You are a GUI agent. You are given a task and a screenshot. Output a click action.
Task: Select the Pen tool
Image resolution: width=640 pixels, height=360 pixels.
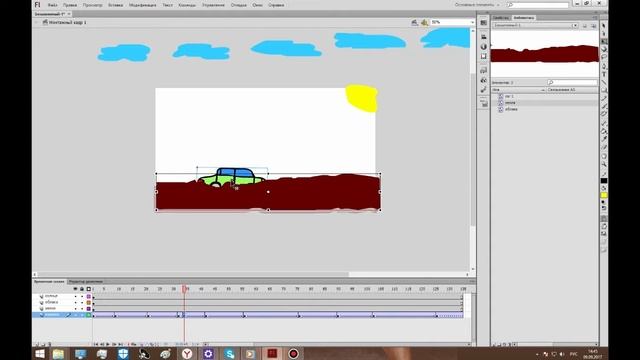coord(604,66)
